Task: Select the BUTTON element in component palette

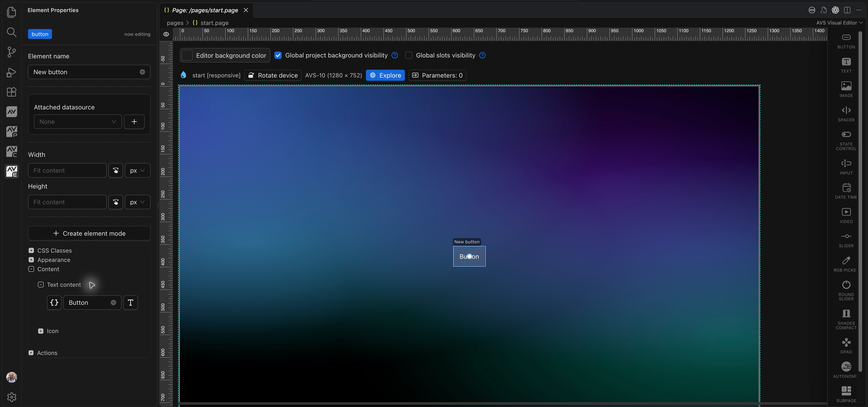Action: [x=846, y=41]
